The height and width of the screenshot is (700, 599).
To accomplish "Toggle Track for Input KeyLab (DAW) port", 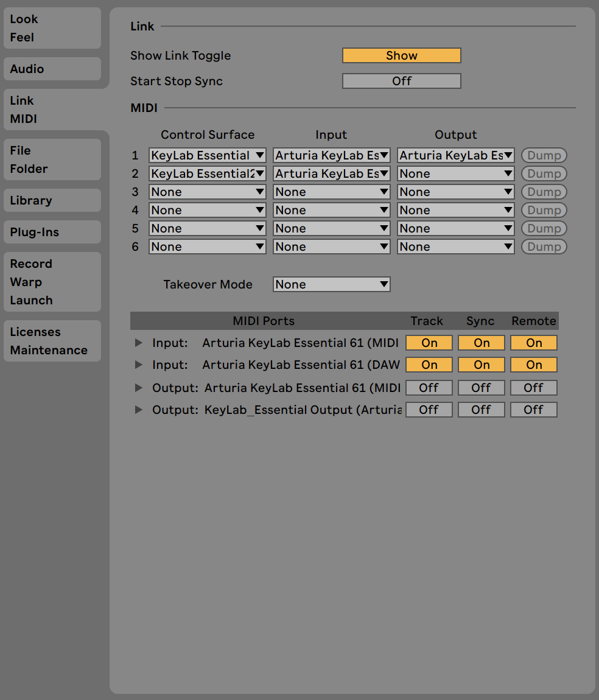I will pos(429,365).
